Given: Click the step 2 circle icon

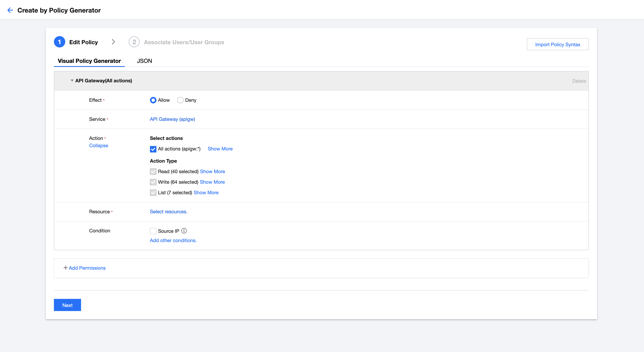Looking at the screenshot, I should 134,42.
